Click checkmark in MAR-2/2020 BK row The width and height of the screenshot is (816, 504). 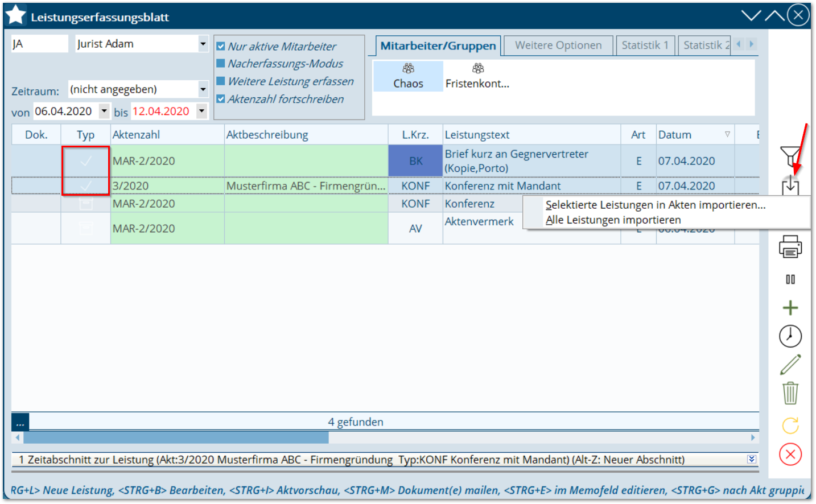point(85,161)
